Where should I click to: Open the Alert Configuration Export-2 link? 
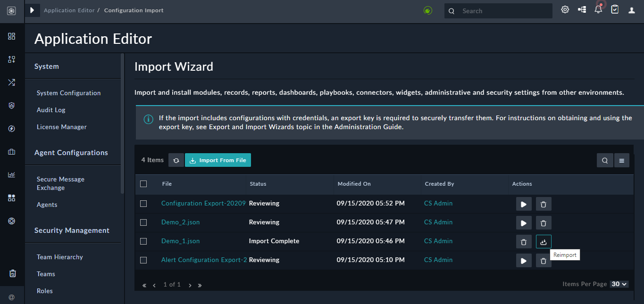point(204,260)
